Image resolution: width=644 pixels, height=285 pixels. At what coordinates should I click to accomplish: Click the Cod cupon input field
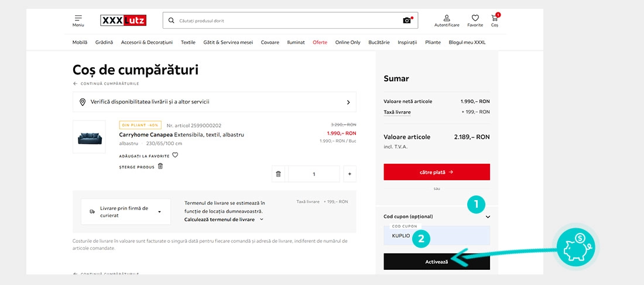(437, 236)
